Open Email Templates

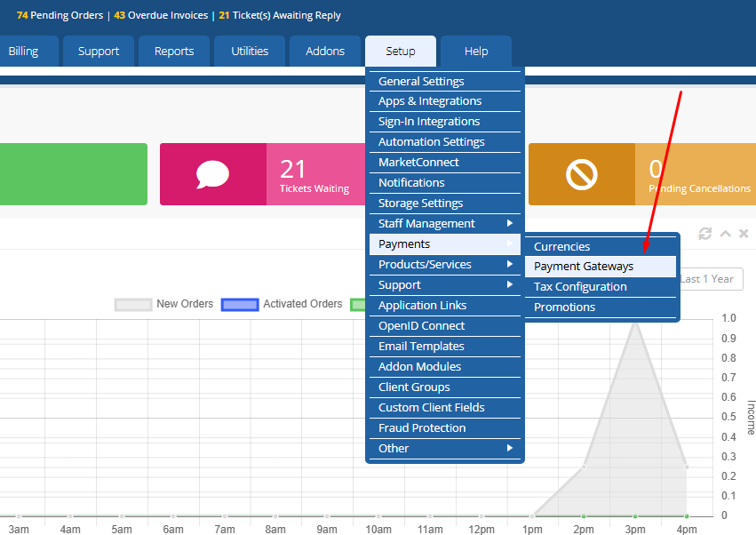[444, 347]
